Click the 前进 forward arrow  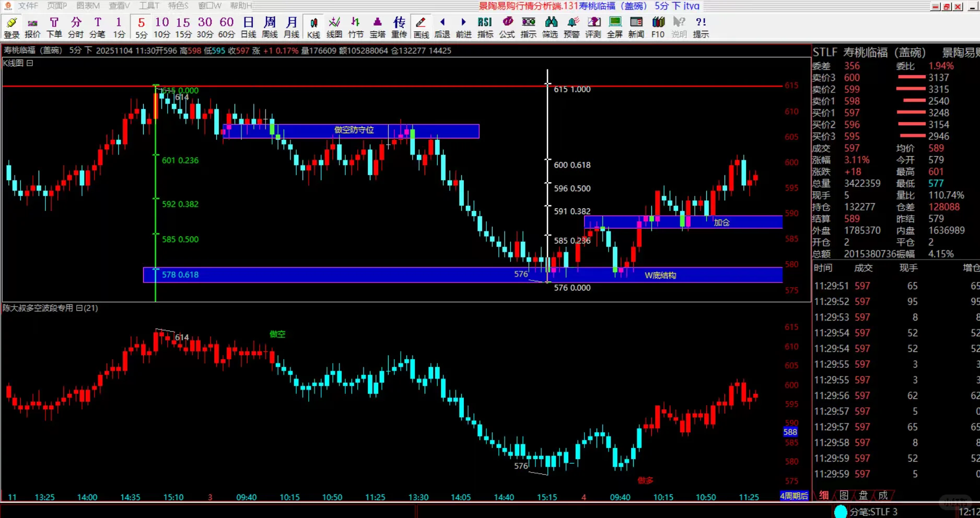pos(463,27)
